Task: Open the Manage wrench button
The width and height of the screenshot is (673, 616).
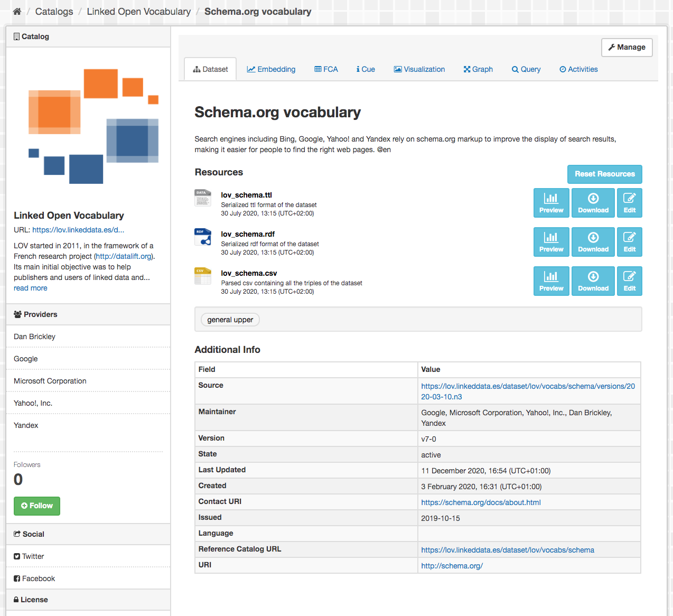Action: [x=627, y=48]
